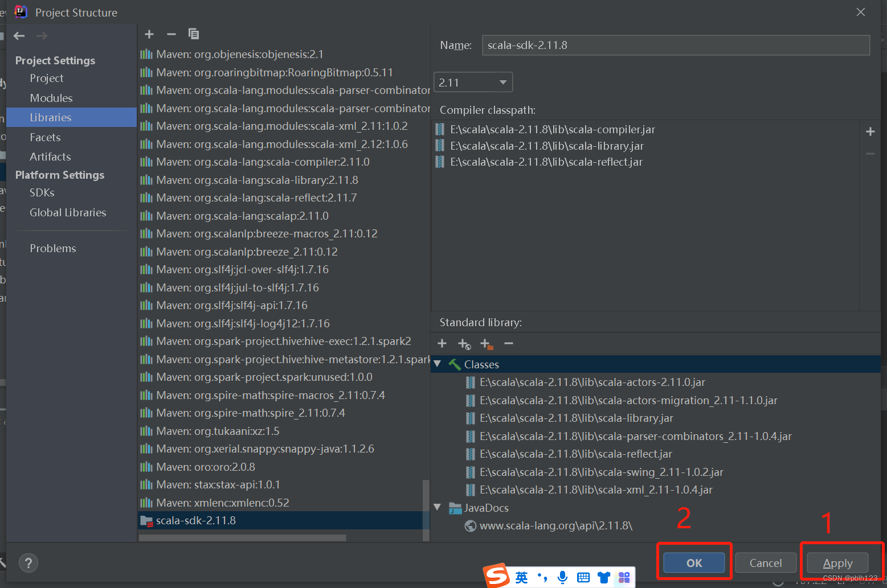Open Project settings page
This screenshot has width=887, height=588.
[x=47, y=78]
